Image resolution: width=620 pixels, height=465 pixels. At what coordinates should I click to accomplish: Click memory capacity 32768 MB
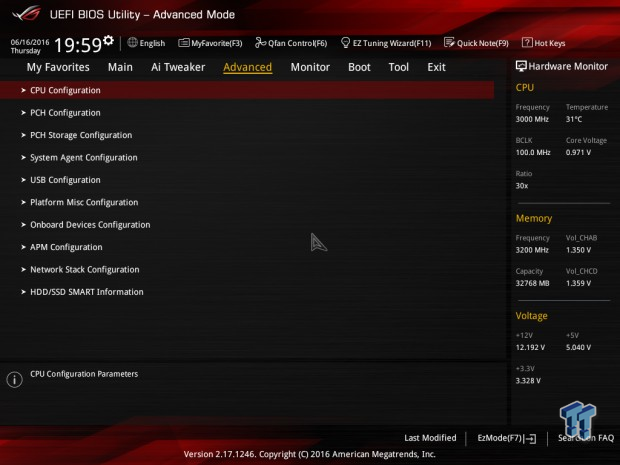click(x=532, y=283)
